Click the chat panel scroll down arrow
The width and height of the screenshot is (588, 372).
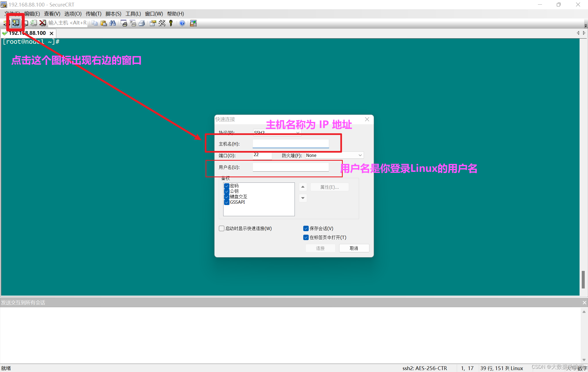584,360
